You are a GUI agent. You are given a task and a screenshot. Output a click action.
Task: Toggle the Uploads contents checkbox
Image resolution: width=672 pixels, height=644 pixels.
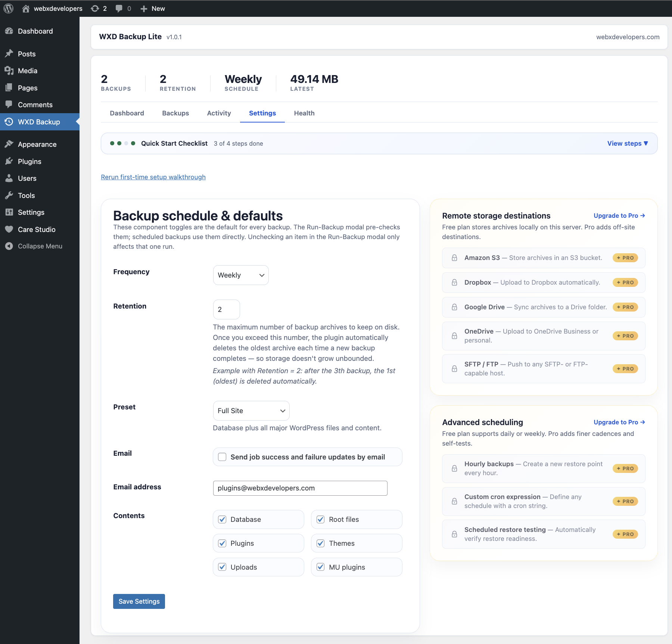pyautogui.click(x=222, y=567)
